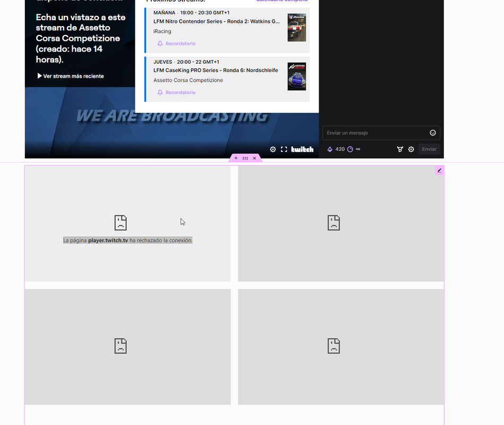This screenshot has height=425, width=504.
Task: Click 'player.twitch.tv ha rechazado la conexión' message
Action: pyautogui.click(x=127, y=240)
